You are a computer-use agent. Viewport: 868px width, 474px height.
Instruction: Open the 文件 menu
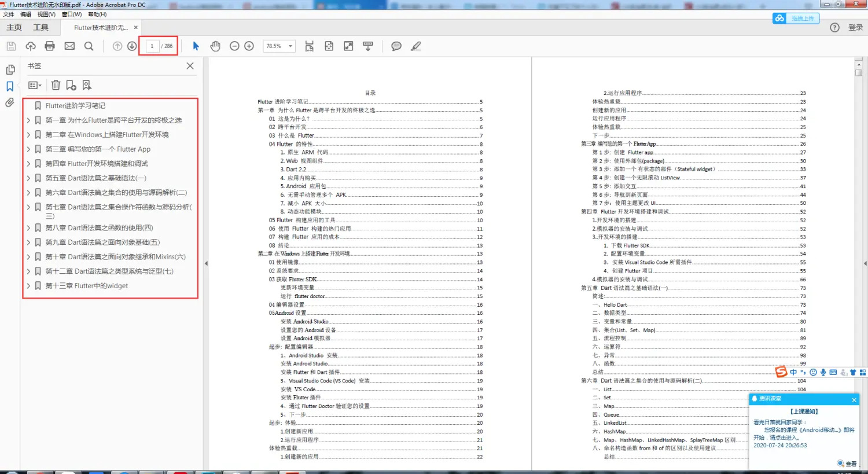(9, 14)
